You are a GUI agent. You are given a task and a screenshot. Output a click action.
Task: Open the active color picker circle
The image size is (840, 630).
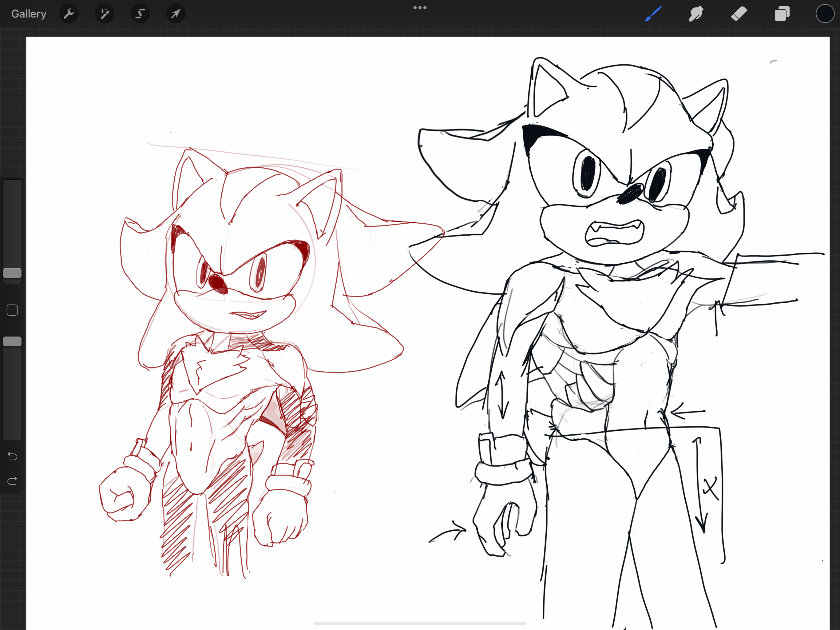pos(825,14)
